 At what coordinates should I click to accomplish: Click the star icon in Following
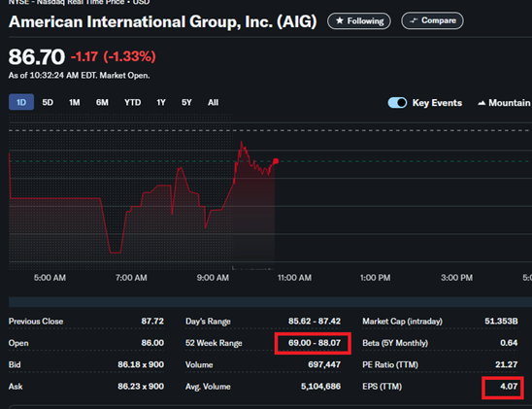(x=339, y=21)
